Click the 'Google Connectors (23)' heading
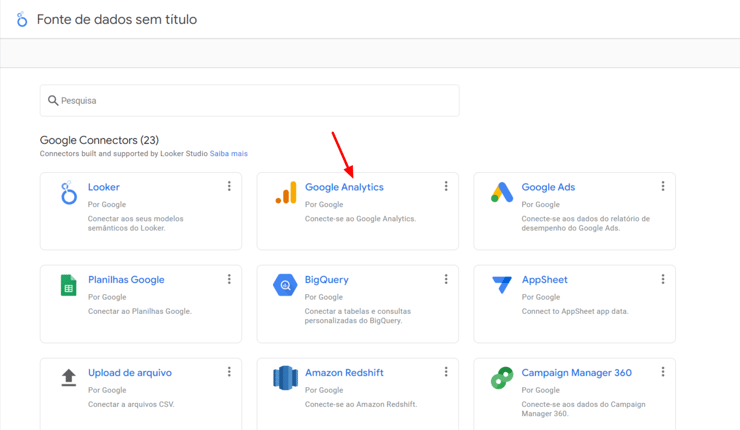The height and width of the screenshot is (430, 740). click(x=99, y=140)
